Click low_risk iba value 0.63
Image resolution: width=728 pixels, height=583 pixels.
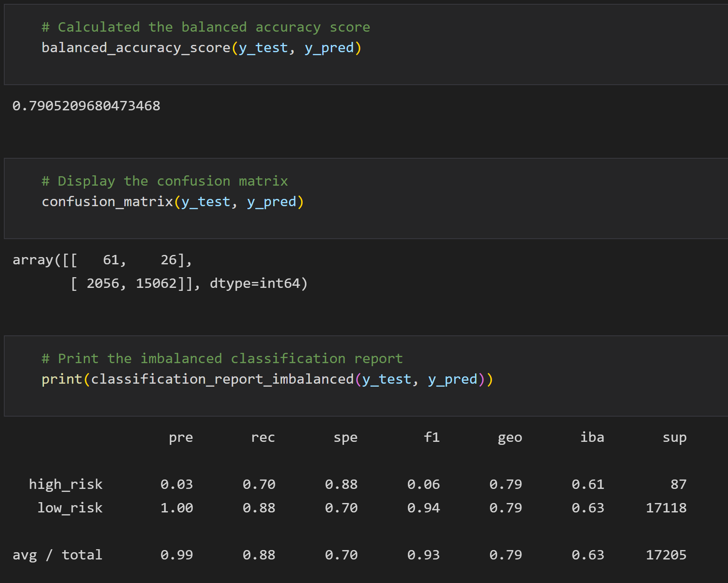pyautogui.click(x=588, y=508)
